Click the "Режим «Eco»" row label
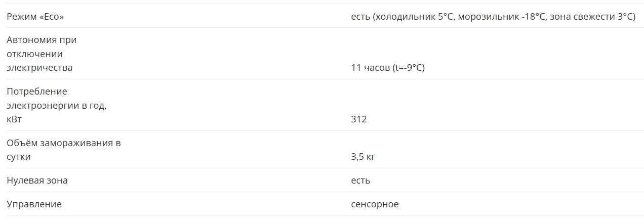Image resolution: width=644 pixels, height=224 pixels. click(x=35, y=17)
